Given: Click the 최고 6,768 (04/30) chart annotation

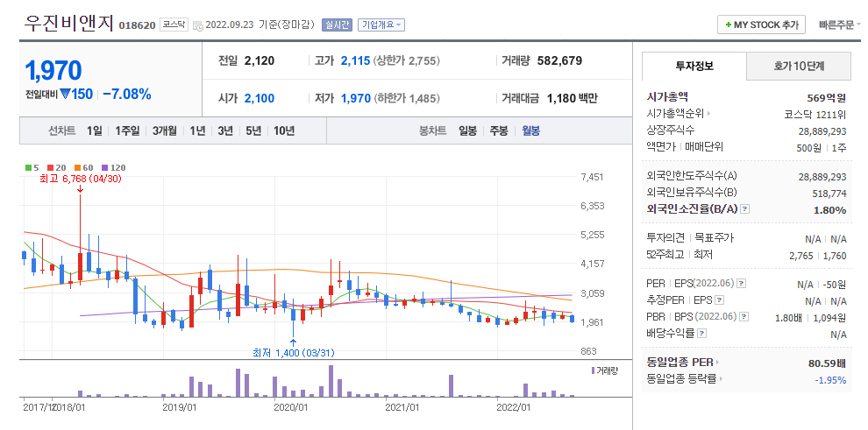Looking at the screenshot, I should pos(81,179).
